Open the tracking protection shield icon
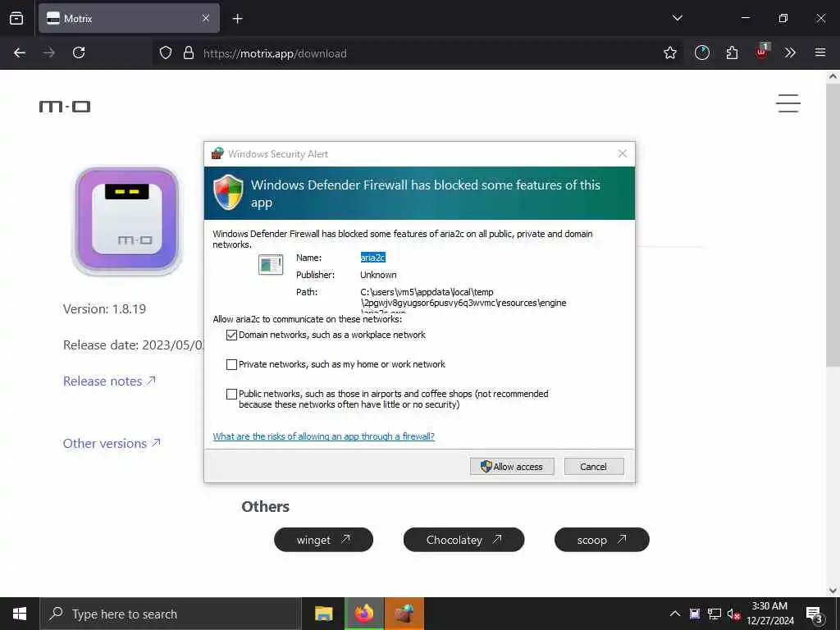Viewport: 840px width, 630px height. [x=166, y=52]
